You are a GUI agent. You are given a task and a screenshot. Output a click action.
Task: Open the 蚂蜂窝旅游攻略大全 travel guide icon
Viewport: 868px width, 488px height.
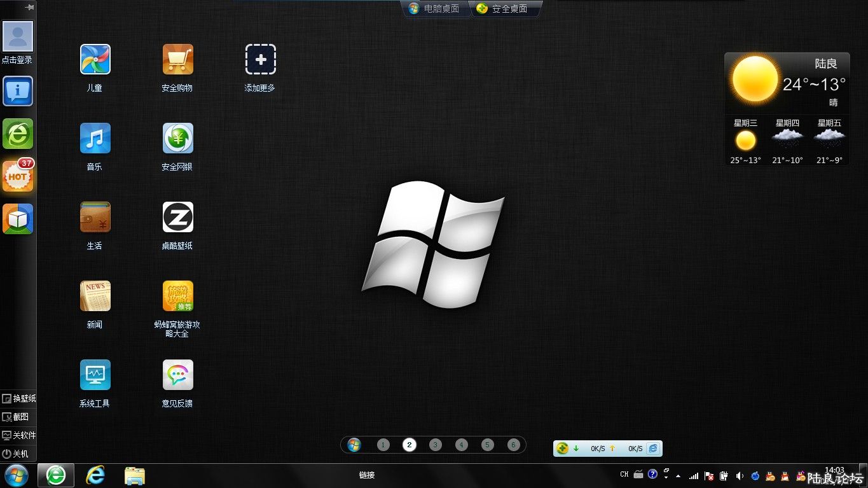177,296
